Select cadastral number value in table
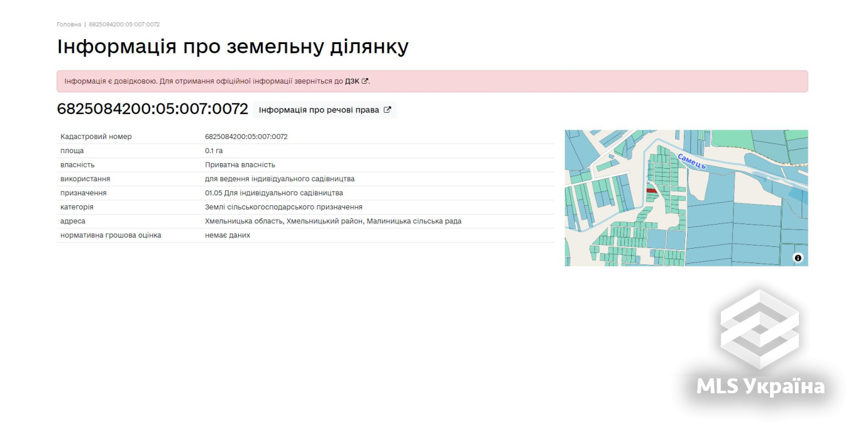The image size is (868, 428). [x=246, y=136]
